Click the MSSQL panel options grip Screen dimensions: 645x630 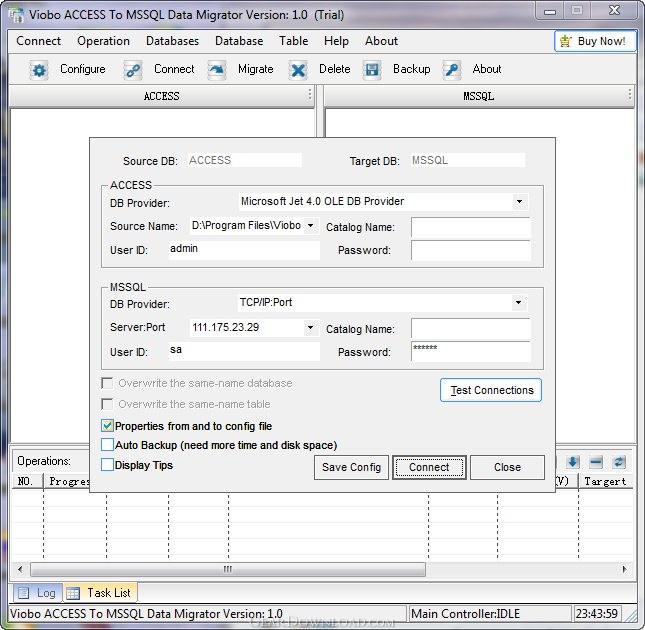(630, 95)
